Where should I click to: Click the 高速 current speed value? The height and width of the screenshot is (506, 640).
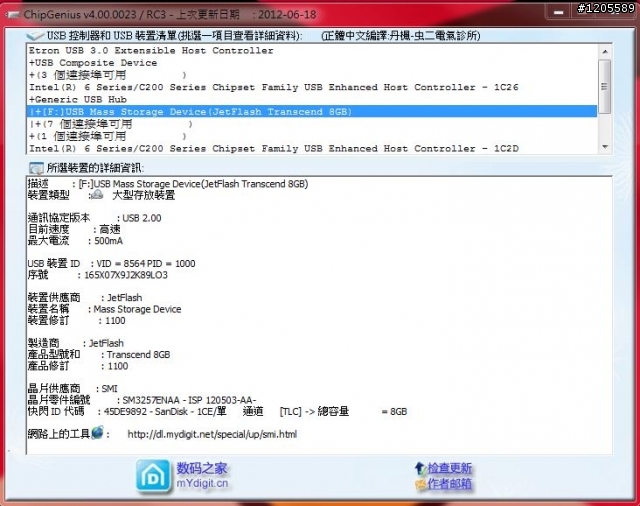tap(110, 230)
